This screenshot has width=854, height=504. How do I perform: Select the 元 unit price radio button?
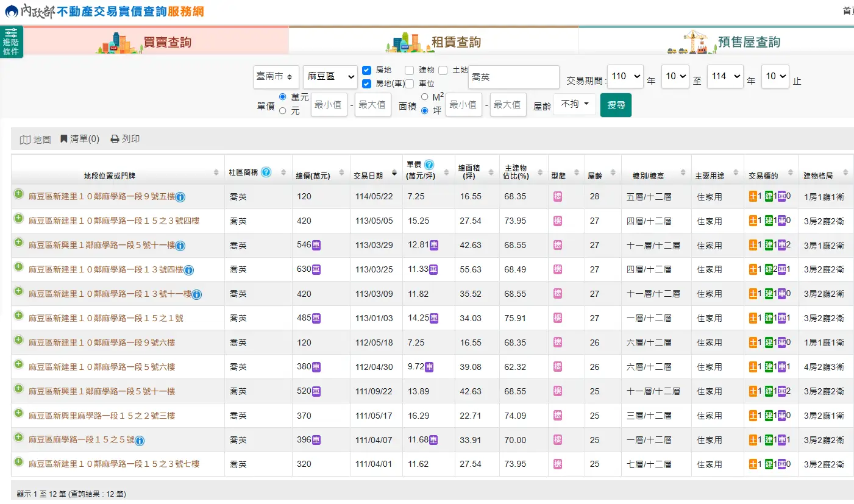click(282, 111)
